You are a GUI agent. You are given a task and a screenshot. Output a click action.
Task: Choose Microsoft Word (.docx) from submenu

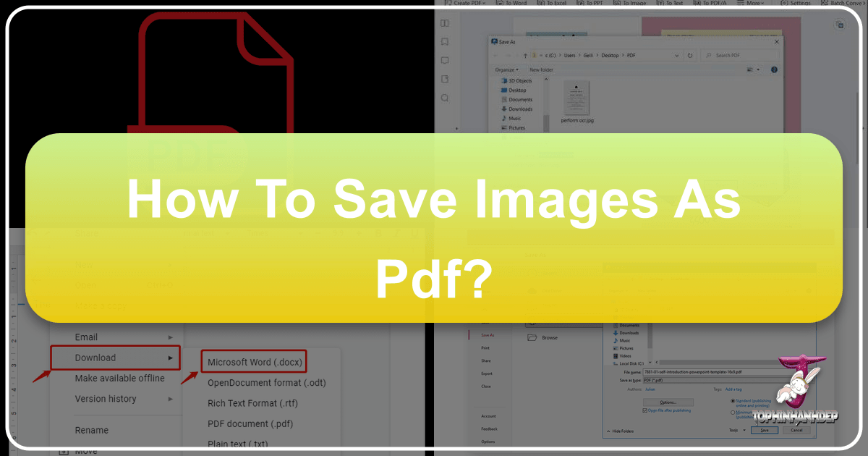pyautogui.click(x=255, y=362)
